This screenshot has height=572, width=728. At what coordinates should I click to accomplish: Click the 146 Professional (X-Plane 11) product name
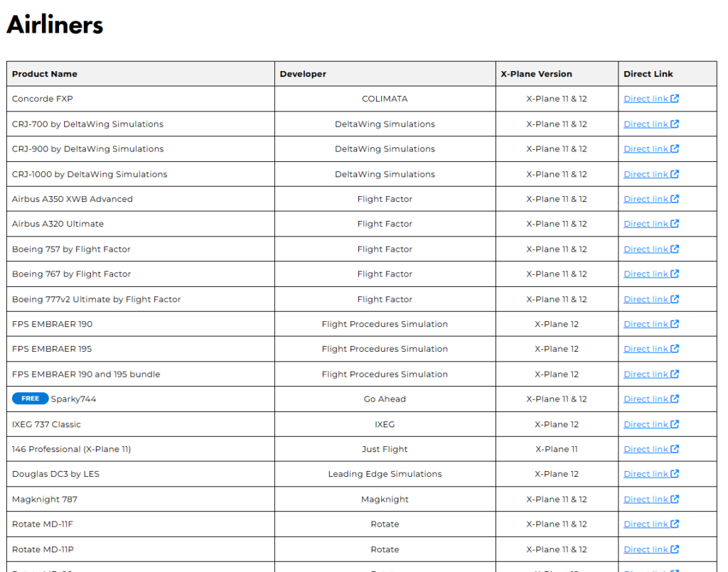pyautogui.click(x=72, y=449)
